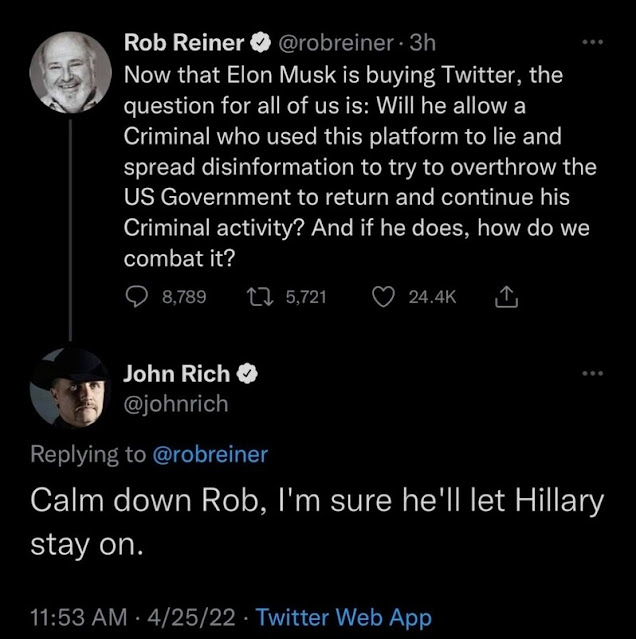Like the tweet with the heart icon

pyautogui.click(x=381, y=297)
